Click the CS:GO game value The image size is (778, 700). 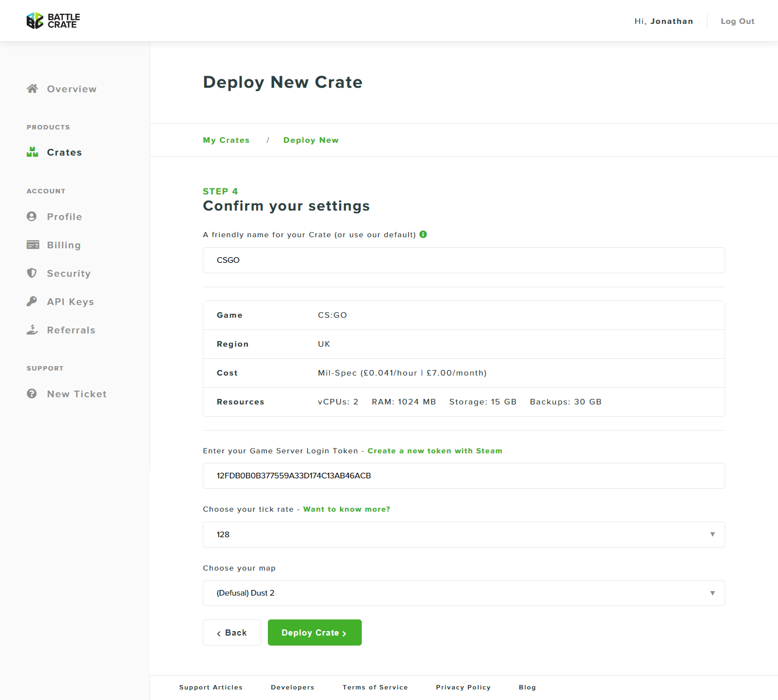(332, 315)
